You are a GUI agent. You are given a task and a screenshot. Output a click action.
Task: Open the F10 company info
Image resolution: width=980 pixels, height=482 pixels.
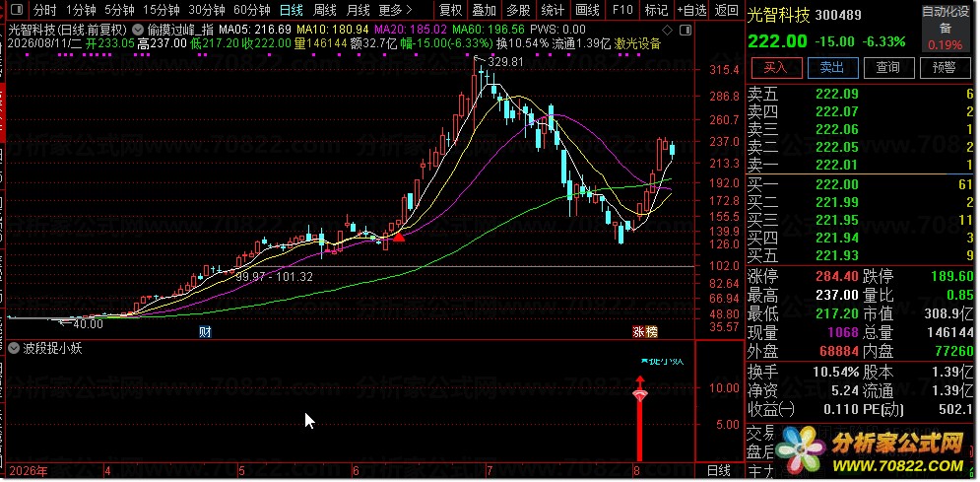tap(622, 10)
